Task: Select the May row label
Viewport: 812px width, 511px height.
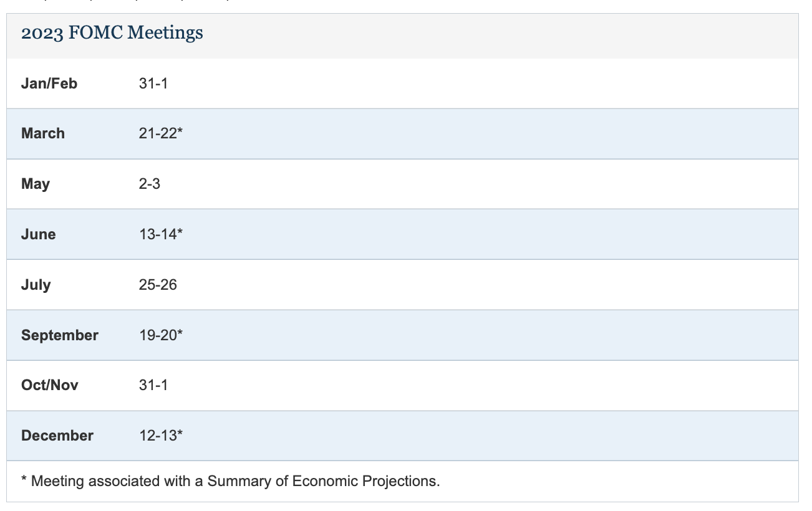Action: point(36,184)
